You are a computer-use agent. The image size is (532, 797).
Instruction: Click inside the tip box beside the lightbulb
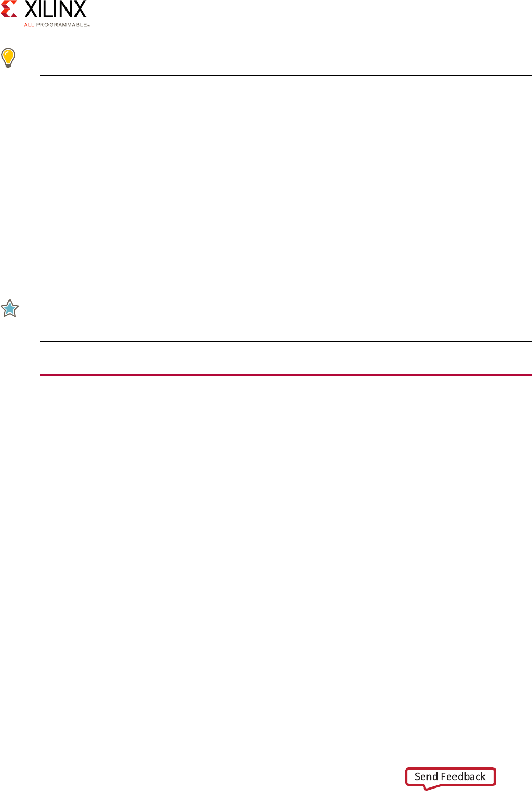point(286,58)
